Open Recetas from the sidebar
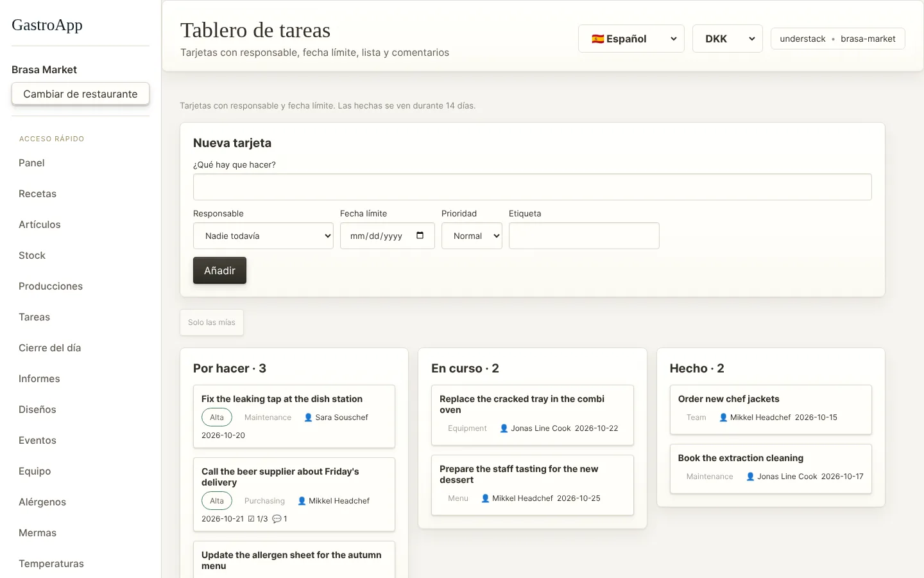924x578 pixels. (37, 194)
